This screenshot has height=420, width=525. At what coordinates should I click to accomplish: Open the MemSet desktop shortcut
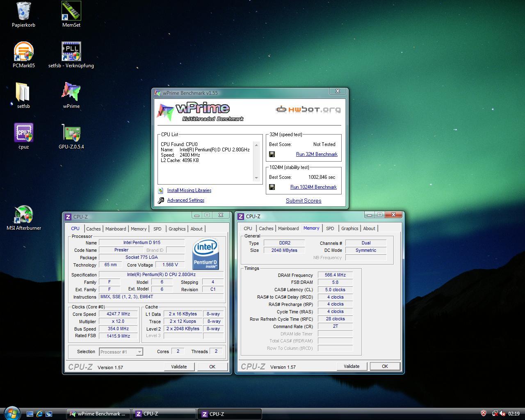[71, 14]
